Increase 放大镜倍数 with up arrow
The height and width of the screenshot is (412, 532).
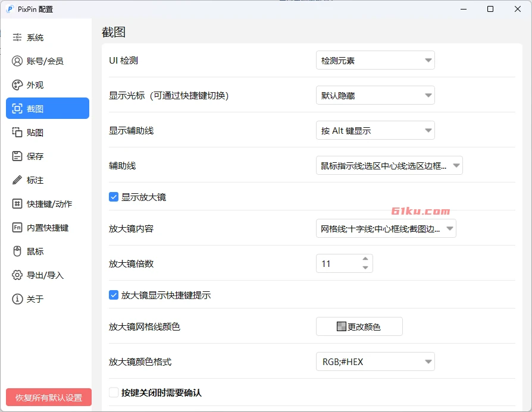pyautogui.click(x=365, y=259)
